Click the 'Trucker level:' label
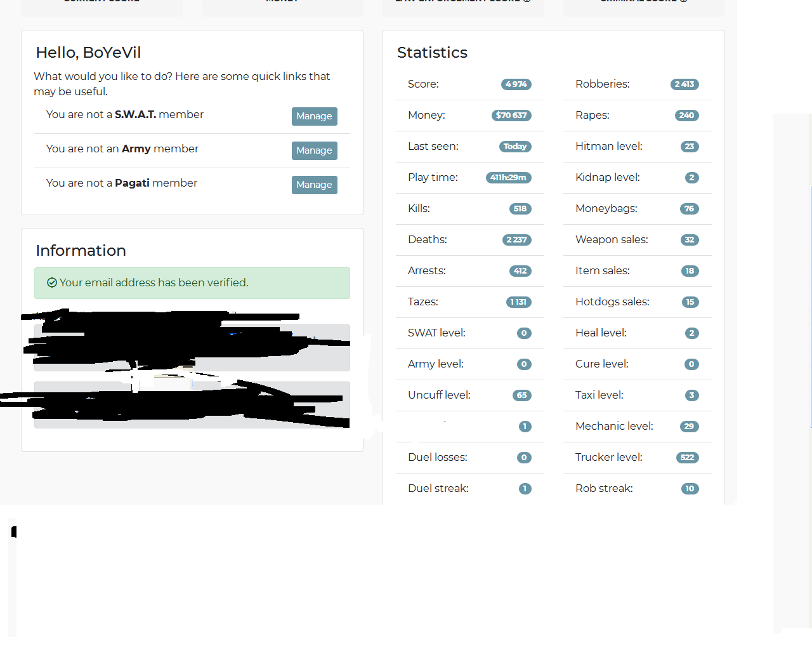The width and height of the screenshot is (812, 650). [609, 458]
